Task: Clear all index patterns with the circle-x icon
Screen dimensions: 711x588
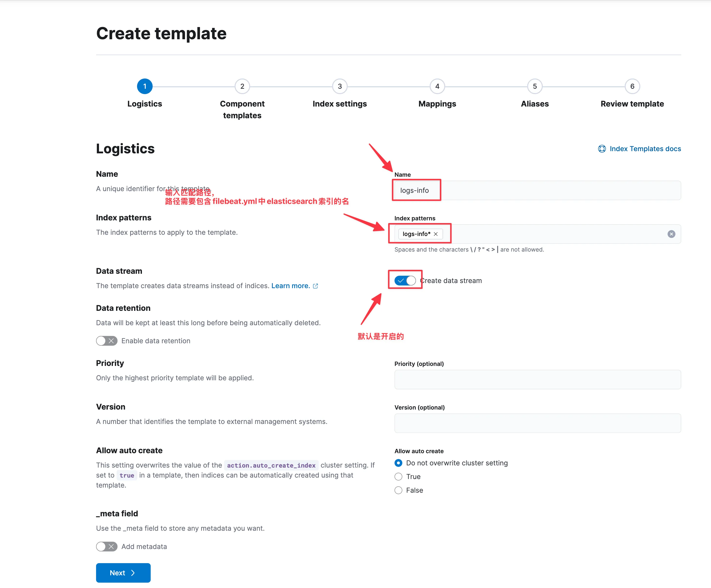Action: click(x=671, y=234)
